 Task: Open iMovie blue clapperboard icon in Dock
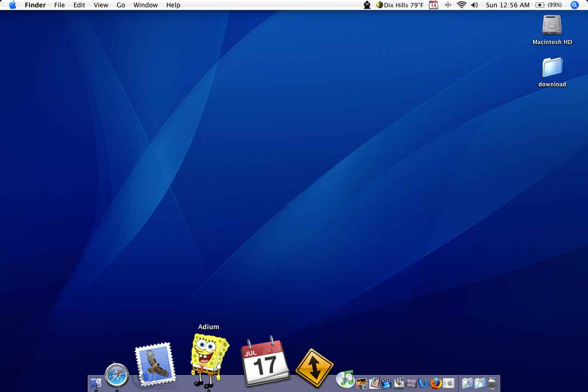[386, 383]
